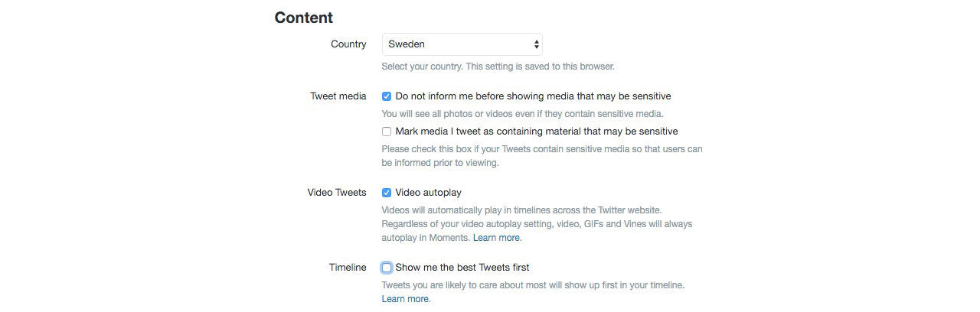Disable the Video autoplay checkbox
The height and width of the screenshot is (312, 980).
coord(387,193)
